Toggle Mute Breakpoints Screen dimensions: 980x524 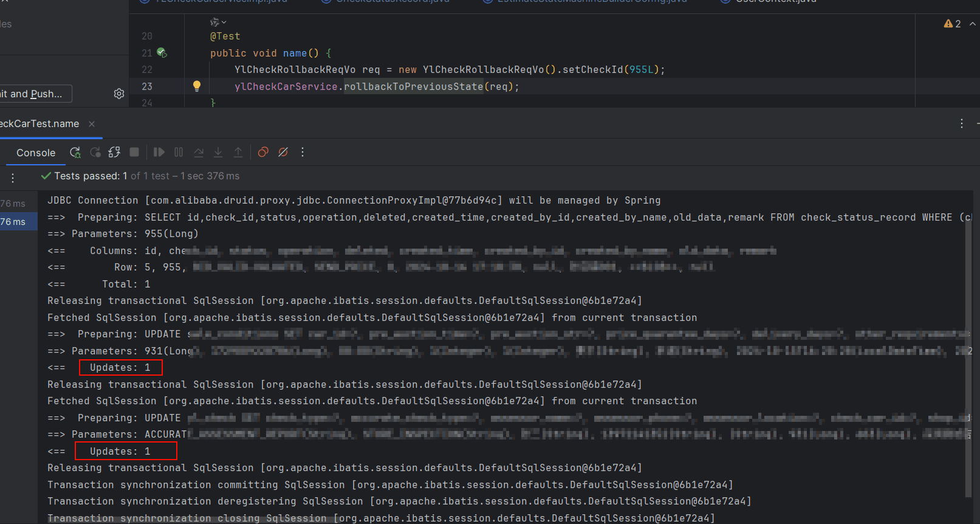[x=283, y=153]
